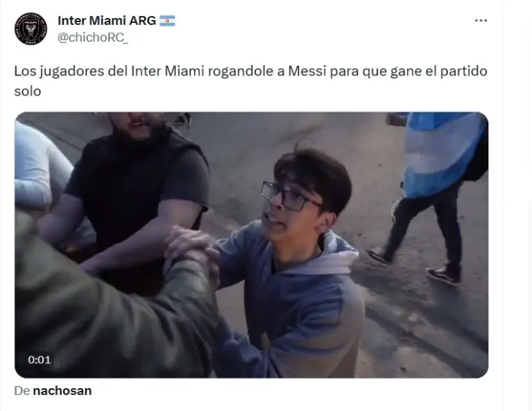Viewport: 532px width, 411px height.
Task: Click the Argentina flag emoji beside the name
Action: 167,21
